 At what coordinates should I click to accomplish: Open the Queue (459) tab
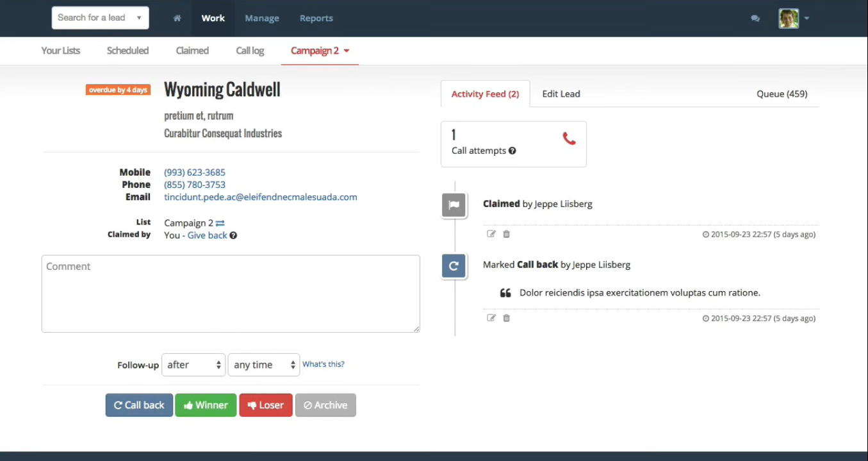[x=782, y=94]
